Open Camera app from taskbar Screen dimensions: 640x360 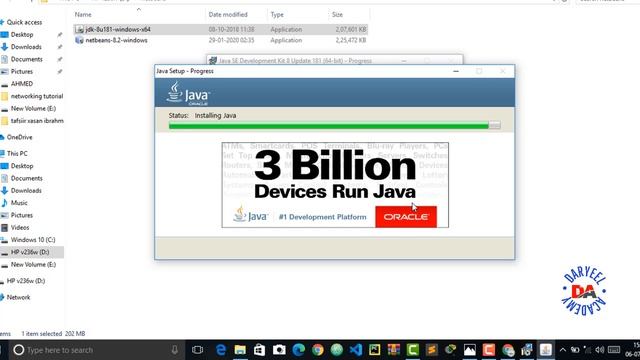tap(279, 350)
